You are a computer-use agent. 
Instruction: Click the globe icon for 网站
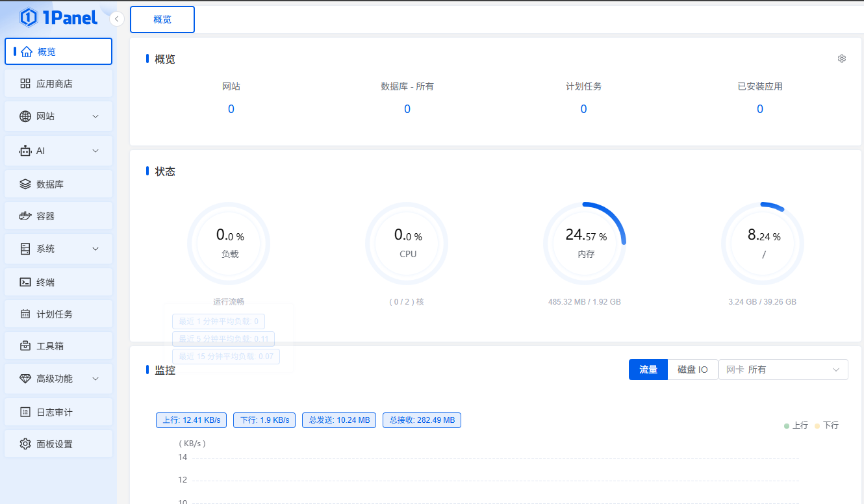(x=25, y=116)
